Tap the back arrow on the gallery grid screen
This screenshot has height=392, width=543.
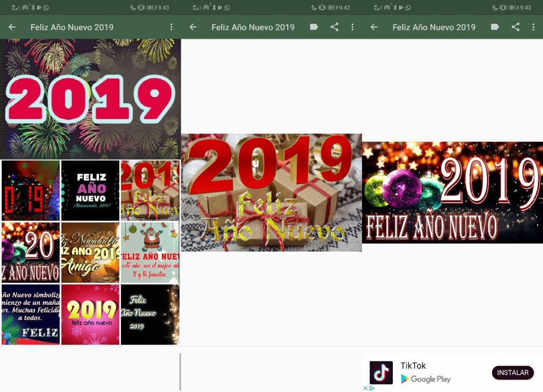point(12,27)
